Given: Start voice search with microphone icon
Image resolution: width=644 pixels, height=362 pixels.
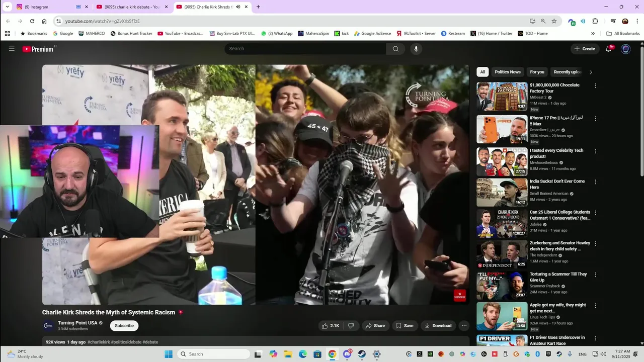Looking at the screenshot, I should tap(416, 49).
